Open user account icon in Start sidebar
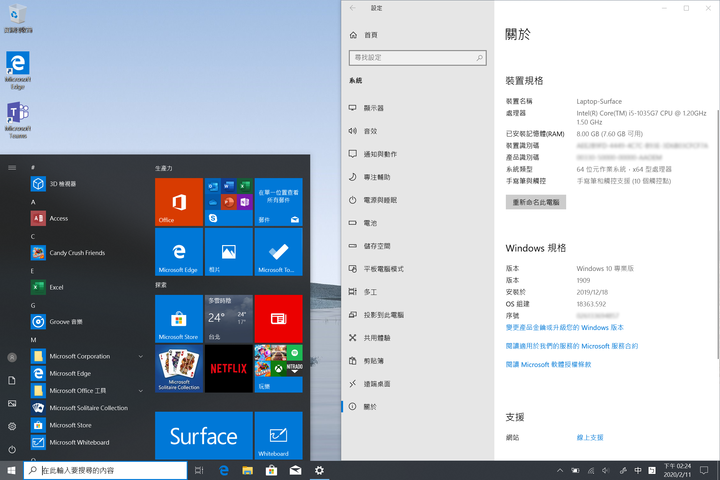The height and width of the screenshot is (480, 720). click(x=12, y=357)
